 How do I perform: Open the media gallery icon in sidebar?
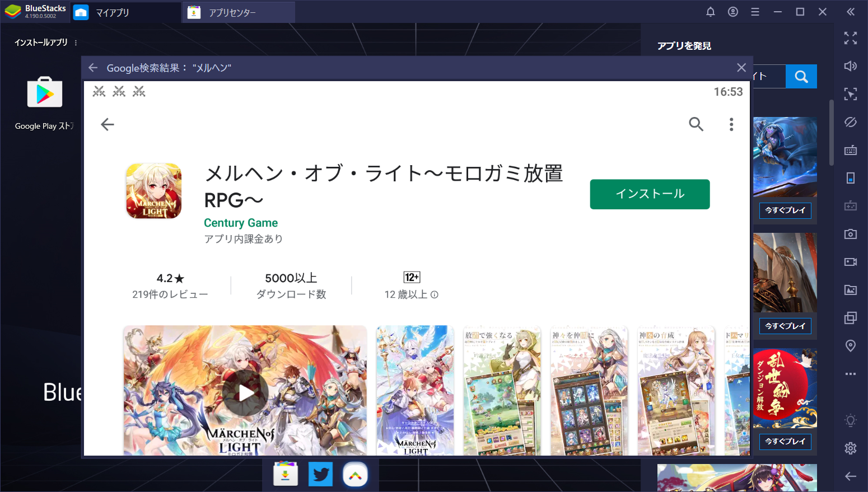pyautogui.click(x=851, y=290)
